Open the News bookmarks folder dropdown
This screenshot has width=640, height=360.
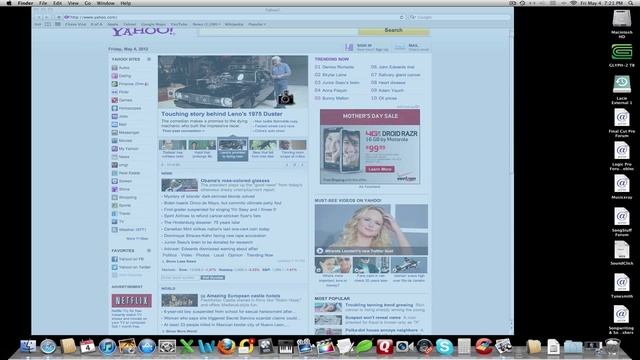206,24
